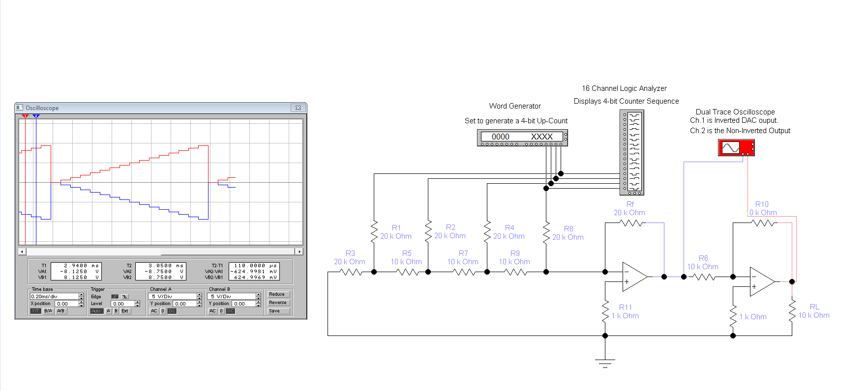
Task: Adjust the Channel A Y position spinner
Action: click(x=199, y=304)
